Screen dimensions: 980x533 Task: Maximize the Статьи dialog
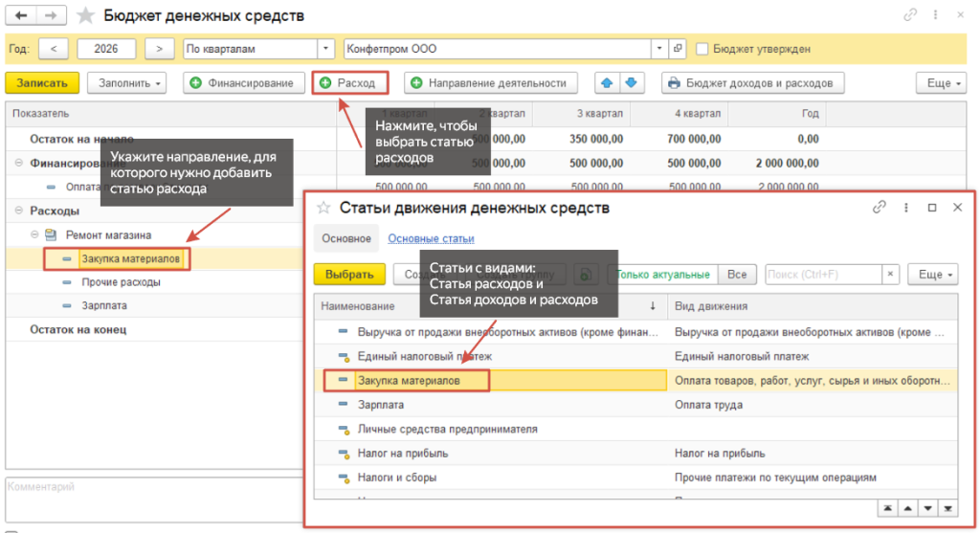[x=932, y=208]
